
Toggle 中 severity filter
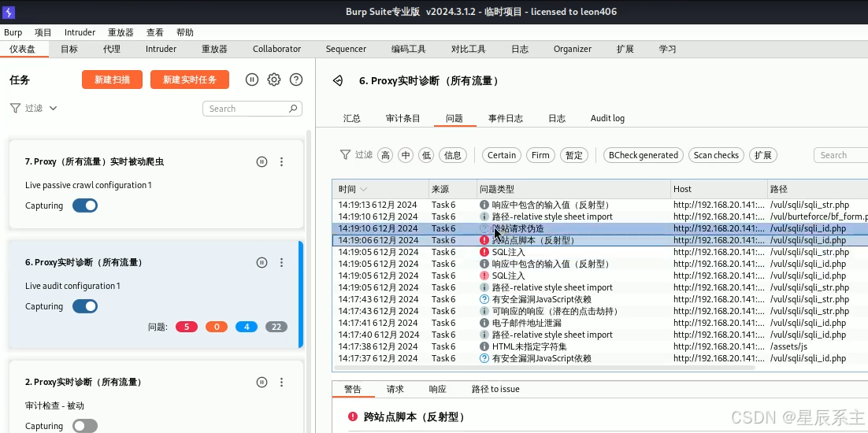point(406,155)
